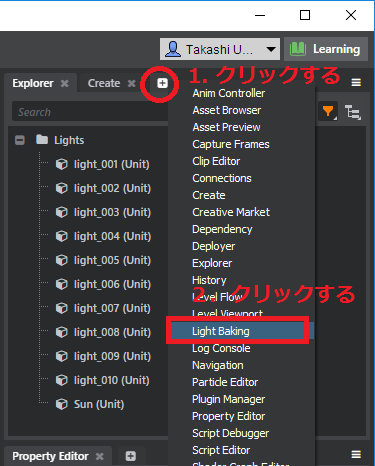Image resolution: width=375 pixels, height=466 pixels.
Task: Switch to the Create tab
Action: tap(104, 83)
